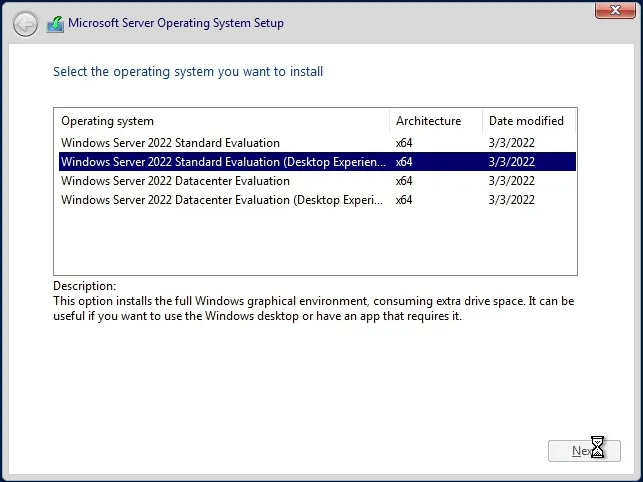Close the Setup window with the red X

pos(615,10)
